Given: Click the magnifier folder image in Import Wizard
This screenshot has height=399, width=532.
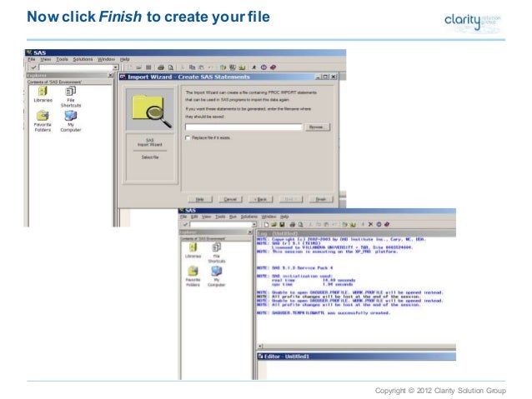Looking at the screenshot, I should (149, 109).
